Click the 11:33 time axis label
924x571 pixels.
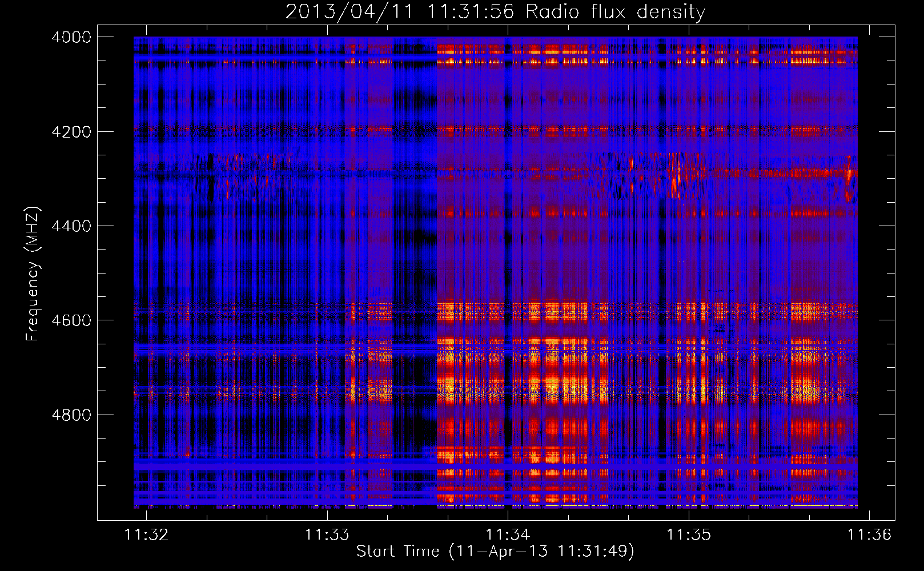(x=327, y=534)
